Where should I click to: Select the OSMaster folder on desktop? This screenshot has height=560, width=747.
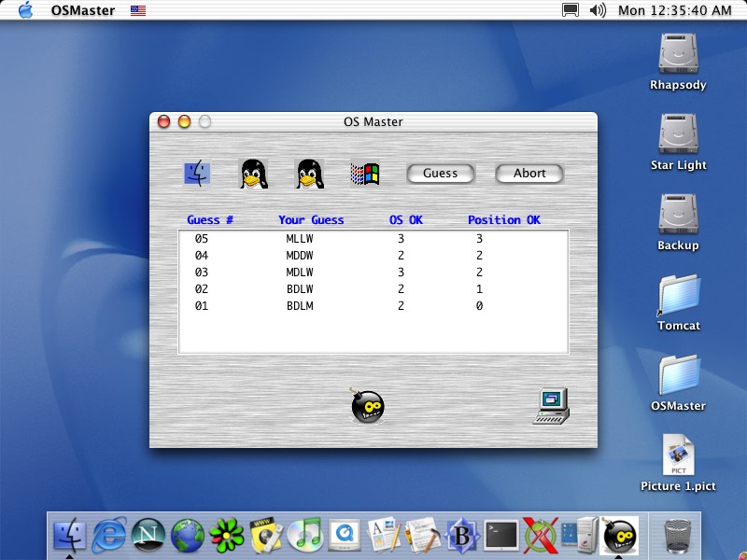(678, 383)
